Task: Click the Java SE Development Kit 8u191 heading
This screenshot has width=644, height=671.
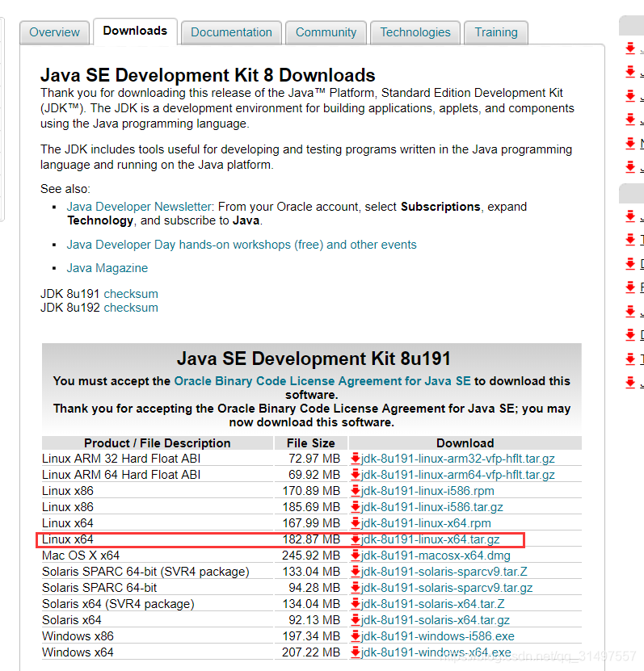Action: pos(314,359)
